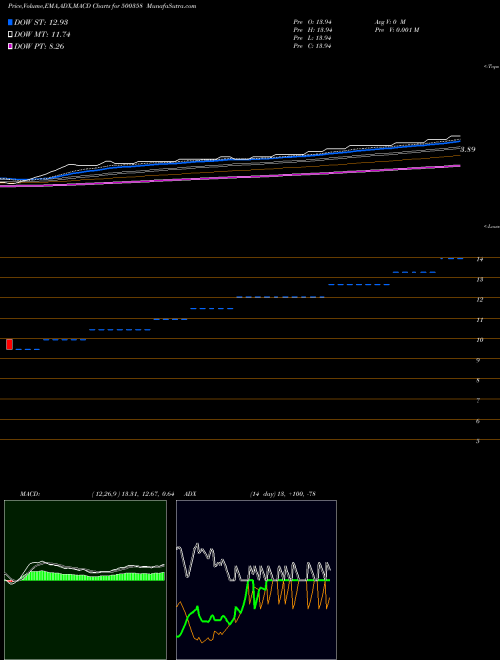The image size is (500, 660).
Task: Click the MACD values '(12,26,9) 13.31, 12.67, 0.64'
Action: pyautogui.click(x=133, y=494)
